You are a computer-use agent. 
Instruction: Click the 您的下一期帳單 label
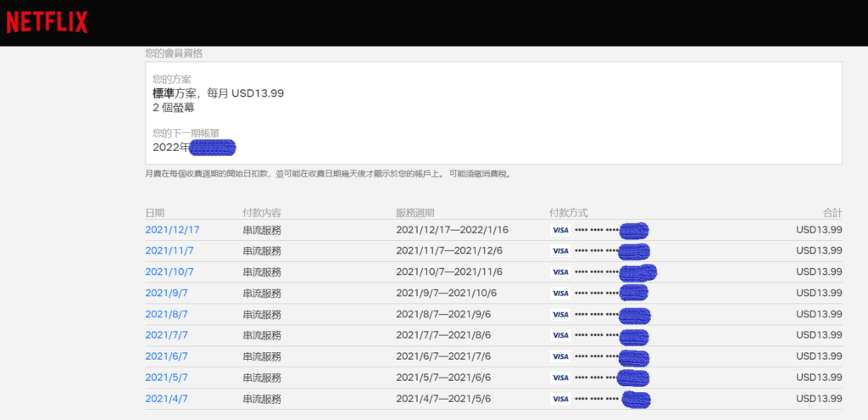pos(186,133)
